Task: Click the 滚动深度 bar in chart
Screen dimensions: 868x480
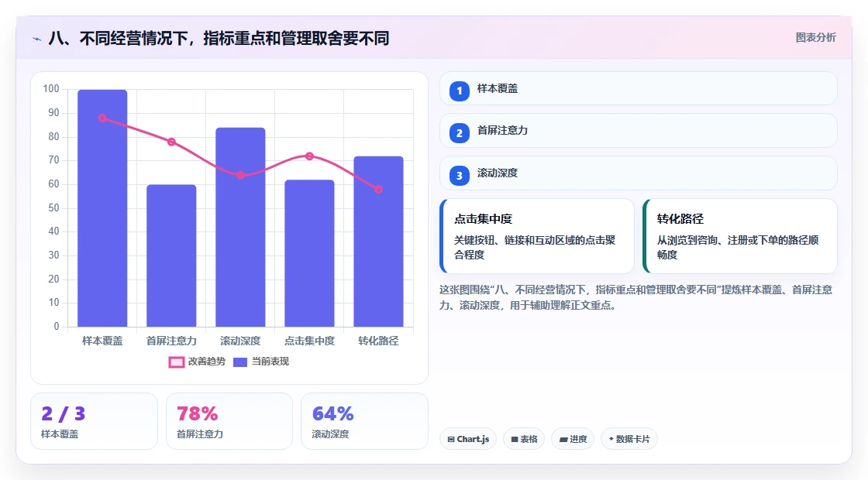Action: [x=240, y=227]
